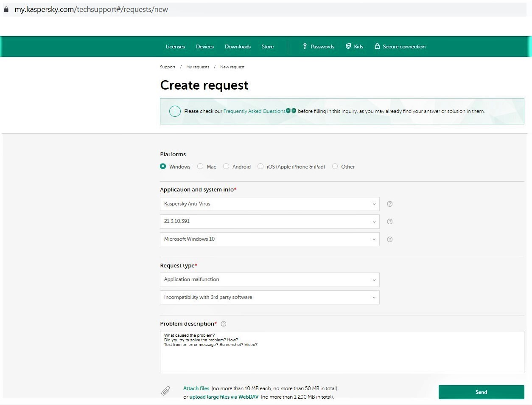This screenshot has width=532, height=405.
Task: Click the Secure connection lock icon
Action: click(377, 46)
